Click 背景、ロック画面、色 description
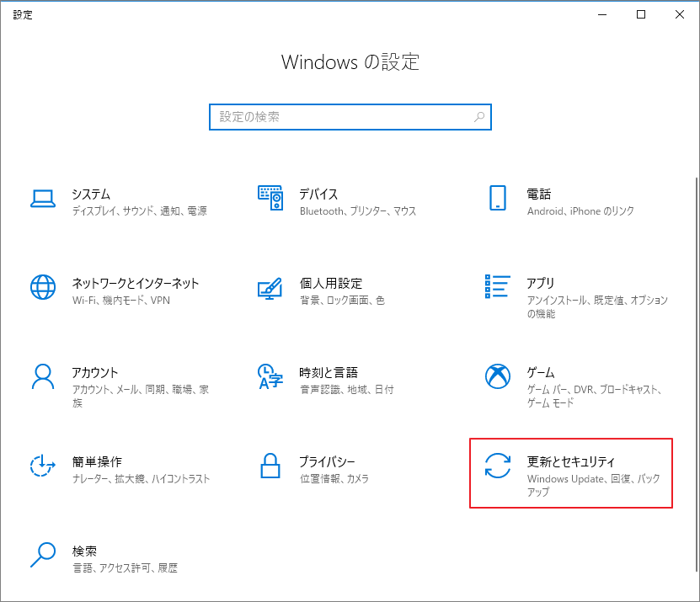 pyautogui.click(x=342, y=301)
